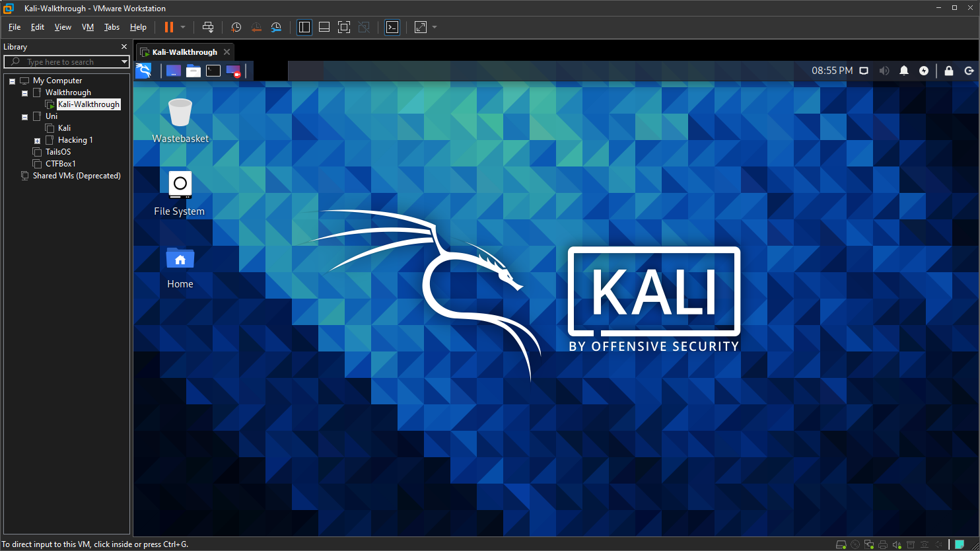
Task: Select the Uni folder label
Action: coord(51,116)
